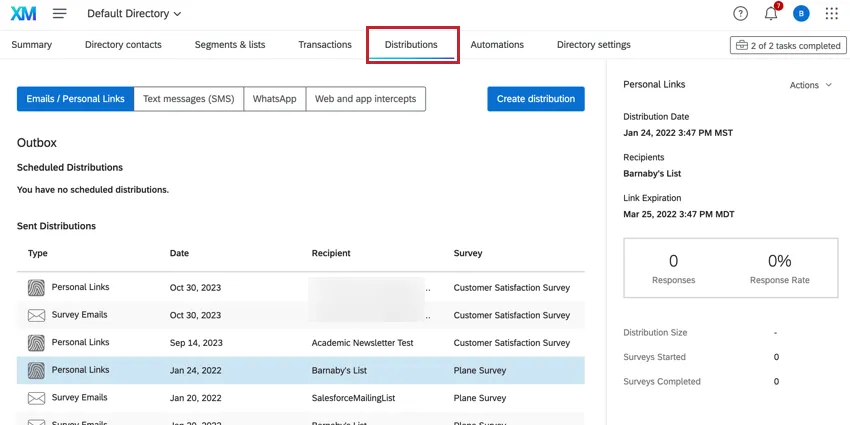Switch to the Directory contacts tab
This screenshot has width=850, height=425.
(x=123, y=45)
